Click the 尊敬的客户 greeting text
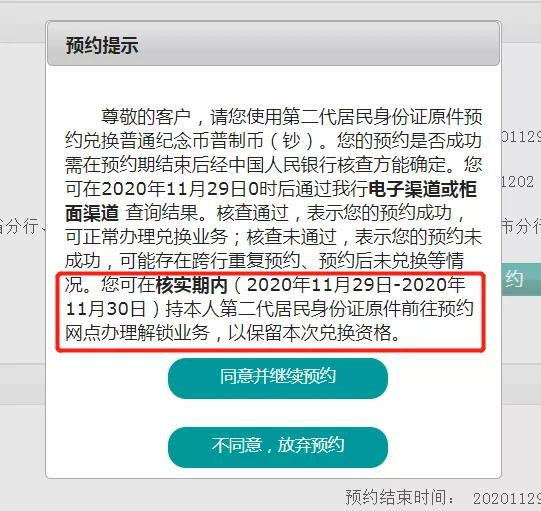 (x=146, y=117)
